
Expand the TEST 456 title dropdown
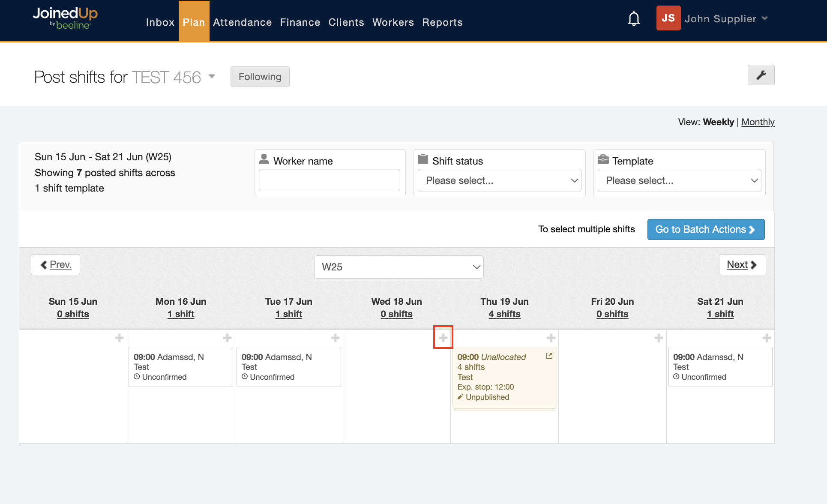(x=212, y=76)
